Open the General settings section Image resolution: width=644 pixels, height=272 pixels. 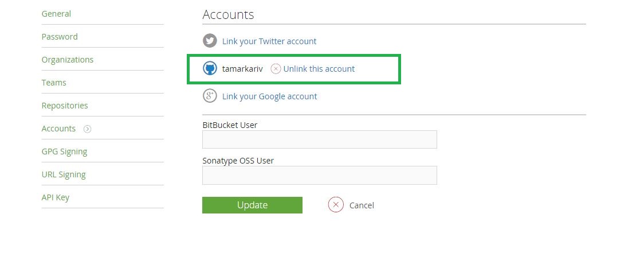(56, 14)
